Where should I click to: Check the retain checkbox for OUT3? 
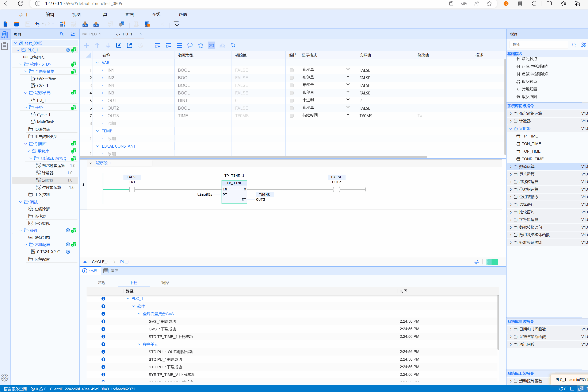(x=291, y=116)
